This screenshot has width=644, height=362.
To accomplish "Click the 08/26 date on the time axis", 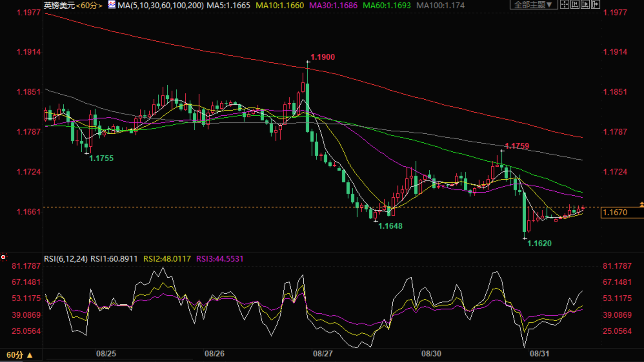I will tap(214, 354).
